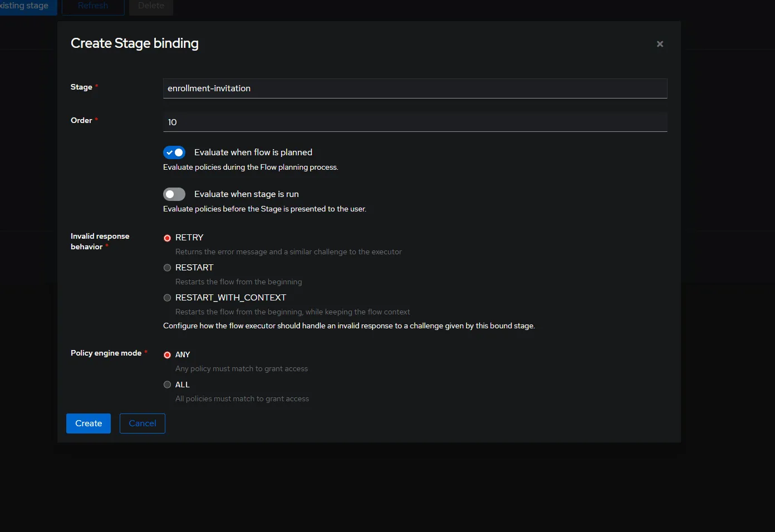Pick ANY policy engine mode
The height and width of the screenshot is (532, 775).
[167, 355]
